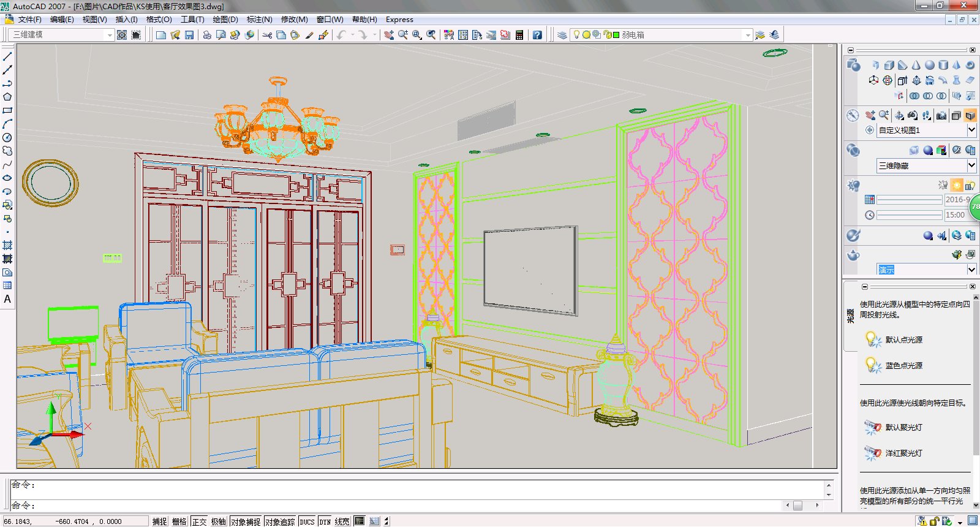Open the 三维建模 workspace dropdown
Screen dimensions: 980x527
point(62,35)
